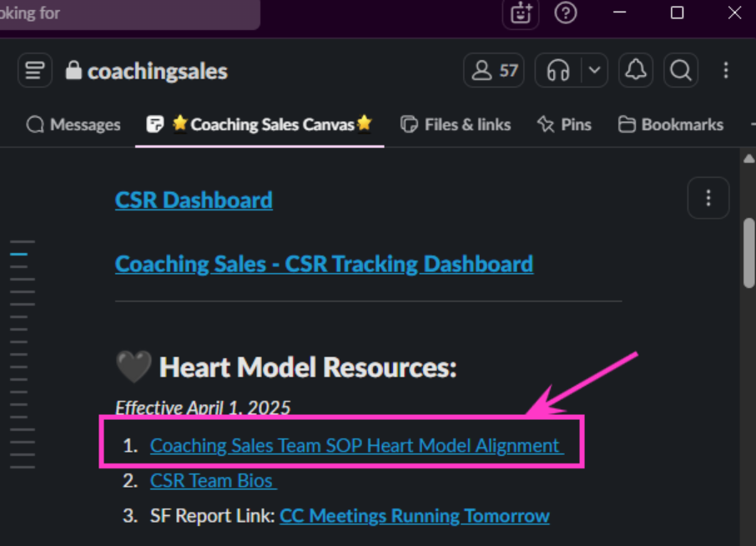Open the channel details list icon
This screenshot has width=756, height=546.
point(35,70)
